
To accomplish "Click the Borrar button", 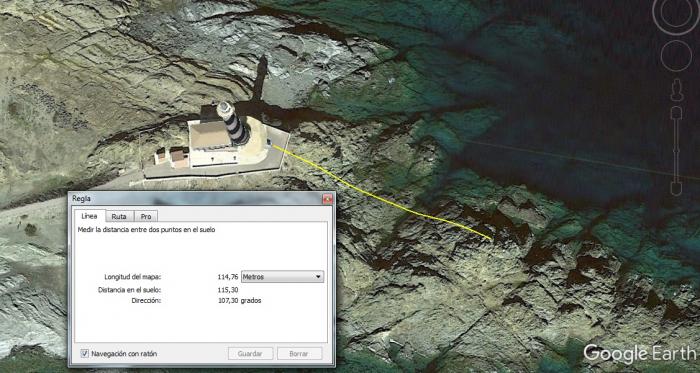I will 299,353.
